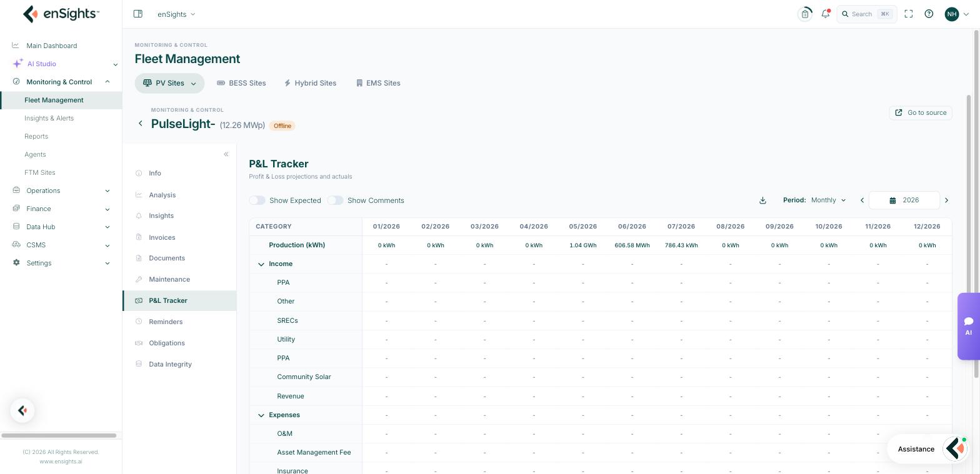
Task: Switch to Hybrid Sites tab
Action: tap(310, 83)
